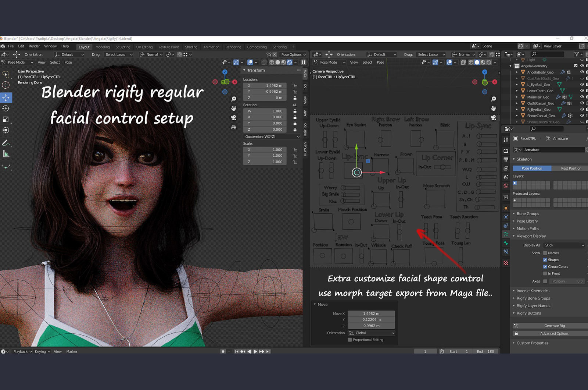The width and height of the screenshot is (588, 390).
Task: Enable Proportional Editing checkbox in Move panel
Action: [350, 340]
